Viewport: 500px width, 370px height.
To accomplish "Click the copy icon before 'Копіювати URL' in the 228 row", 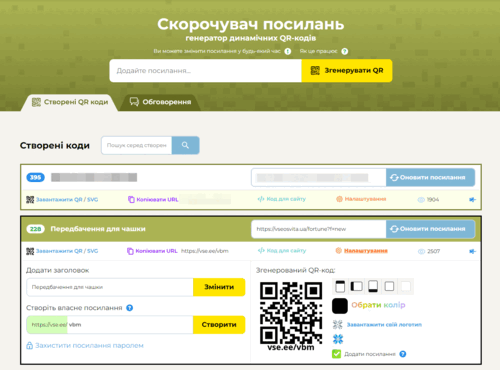I will [130, 251].
